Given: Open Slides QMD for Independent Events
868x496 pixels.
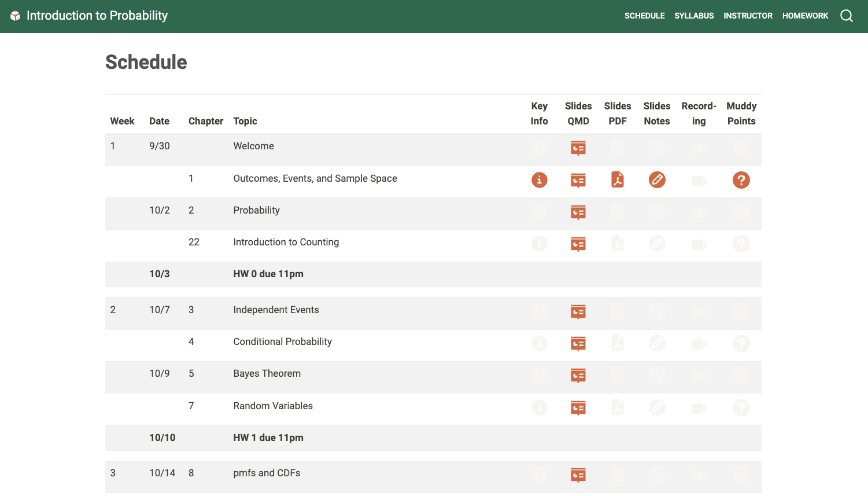Looking at the screenshot, I should pyautogui.click(x=578, y=312).
